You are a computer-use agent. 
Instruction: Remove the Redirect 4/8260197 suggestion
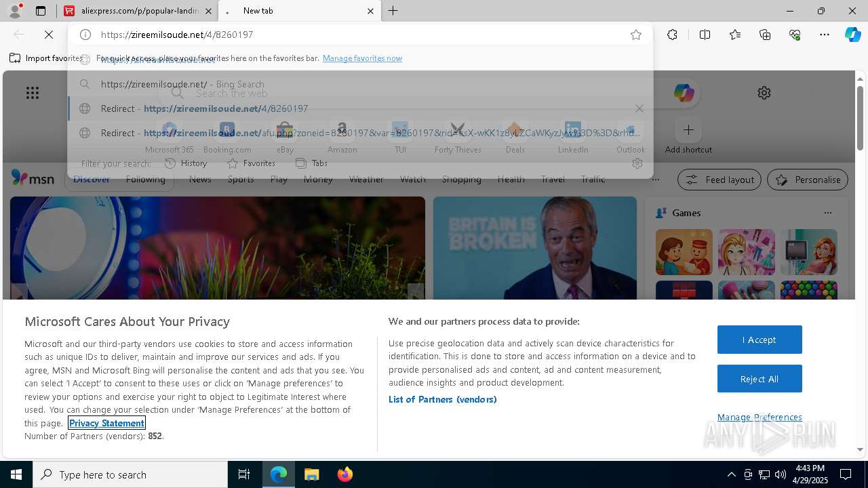tap(639, 108)
